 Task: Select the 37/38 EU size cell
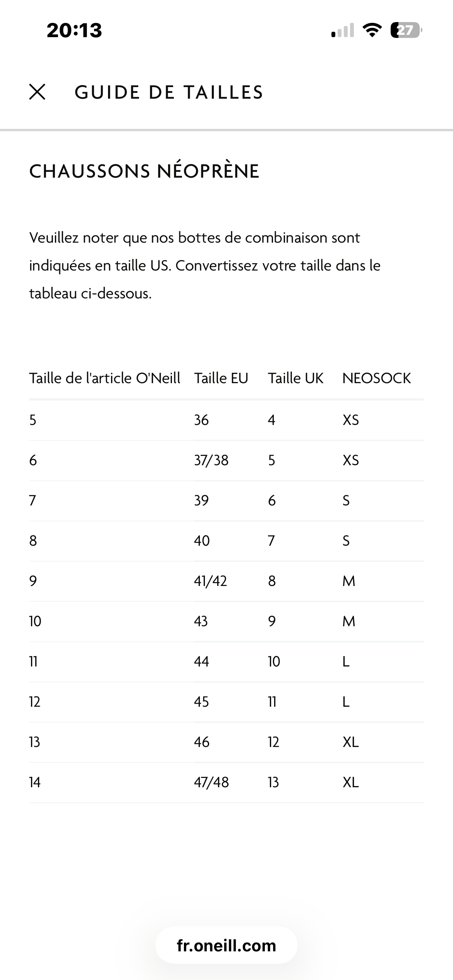click(x=211, y=460)
